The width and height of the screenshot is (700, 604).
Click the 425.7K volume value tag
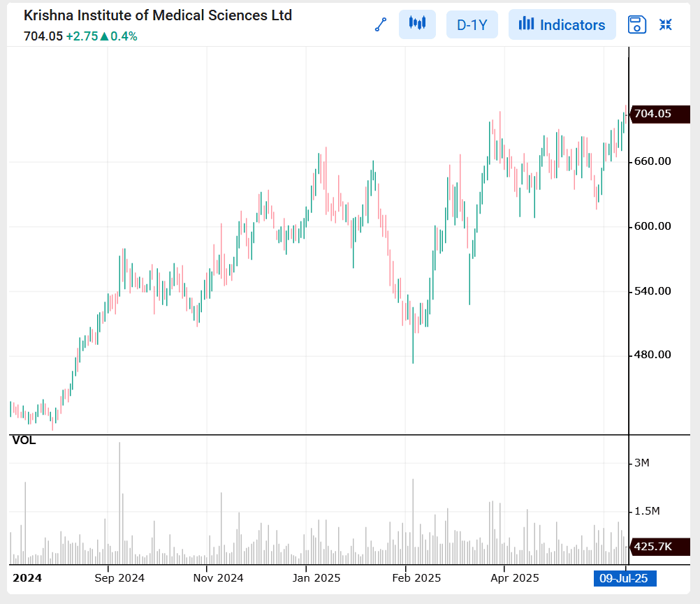click(x=659, y=547)
